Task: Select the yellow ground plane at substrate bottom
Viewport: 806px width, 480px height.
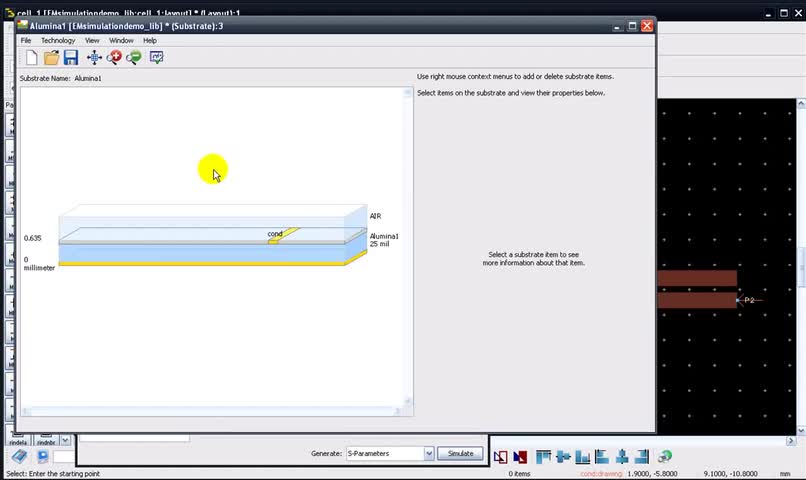Action: (202, 264)
